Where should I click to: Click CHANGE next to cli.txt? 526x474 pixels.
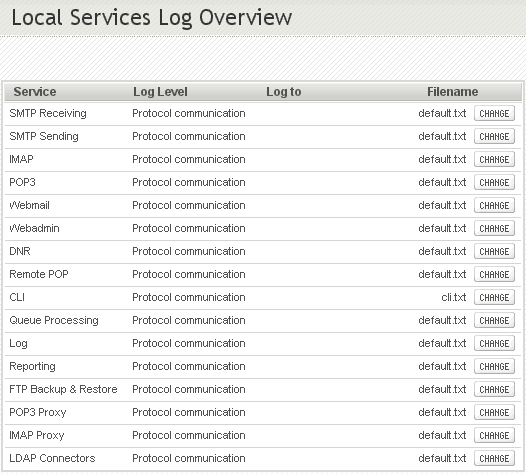[494, 297]
